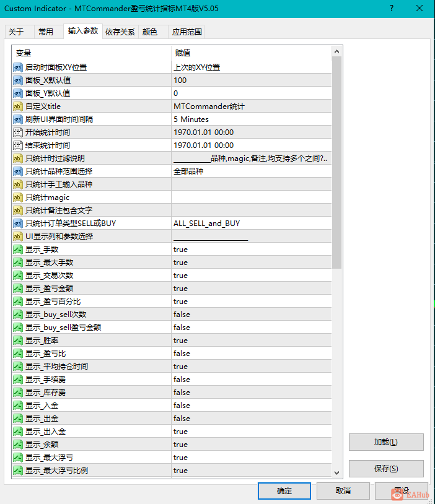435x504 pixels.
Task: Click the string icon beside 自定义title
Action: [x=18, y=106]
